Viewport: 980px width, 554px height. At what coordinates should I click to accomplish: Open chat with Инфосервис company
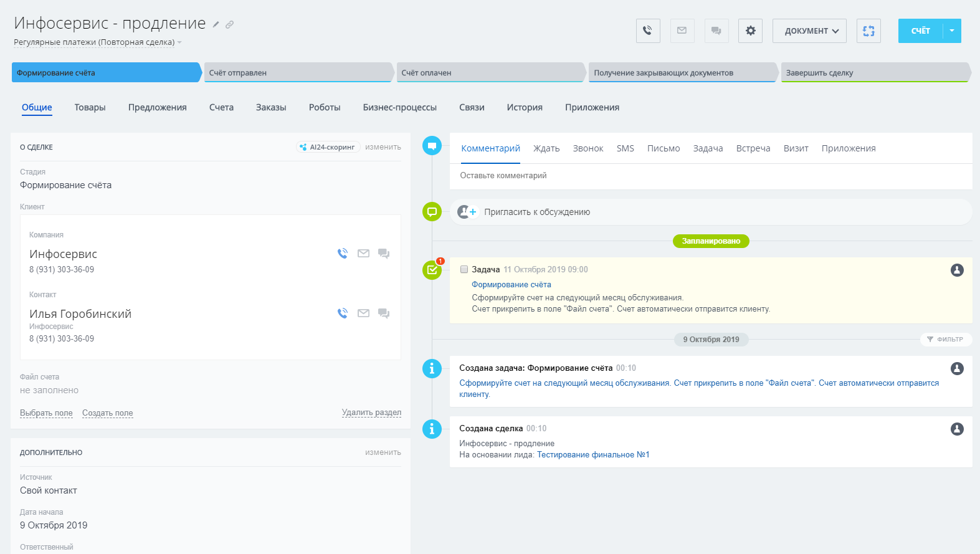(x=384, y=254)
